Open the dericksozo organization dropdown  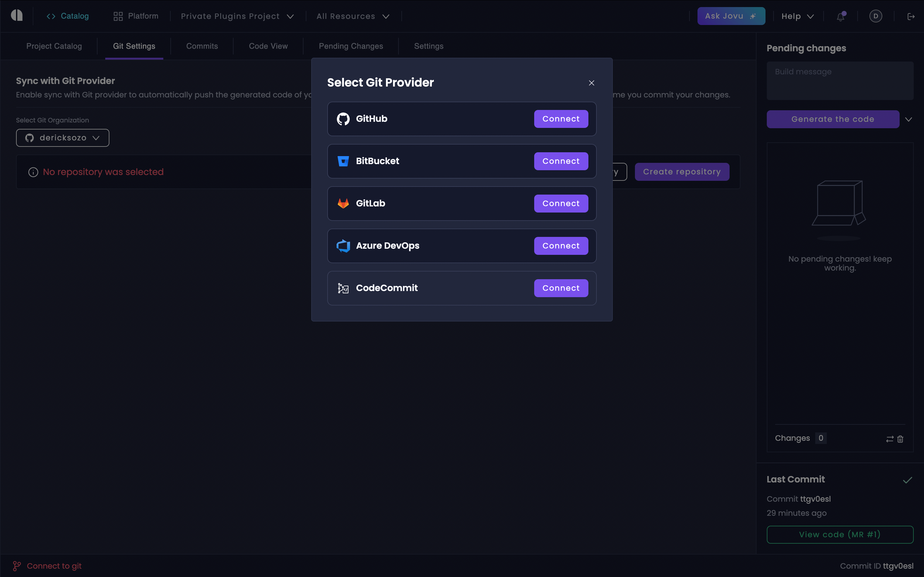(63, 138)
